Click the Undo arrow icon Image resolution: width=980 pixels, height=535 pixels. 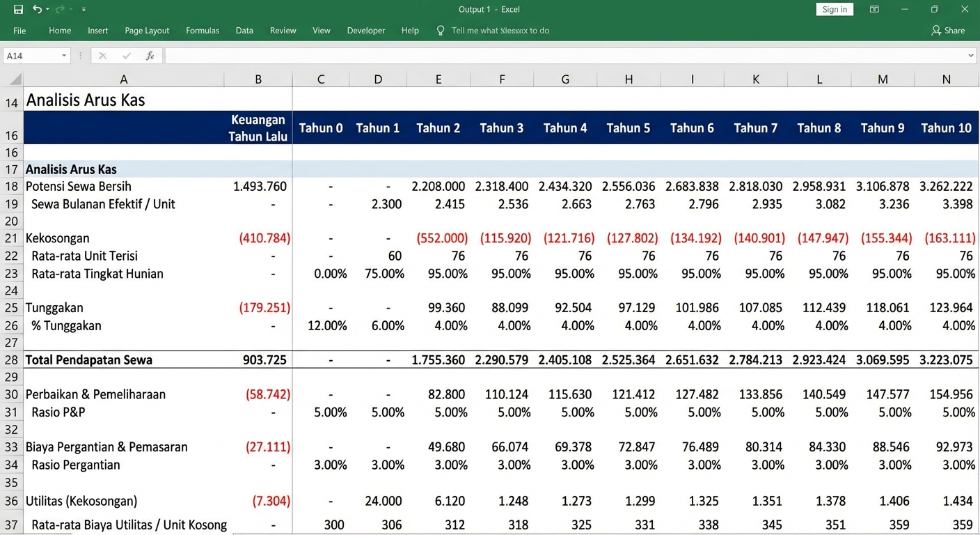pos(37,10)
